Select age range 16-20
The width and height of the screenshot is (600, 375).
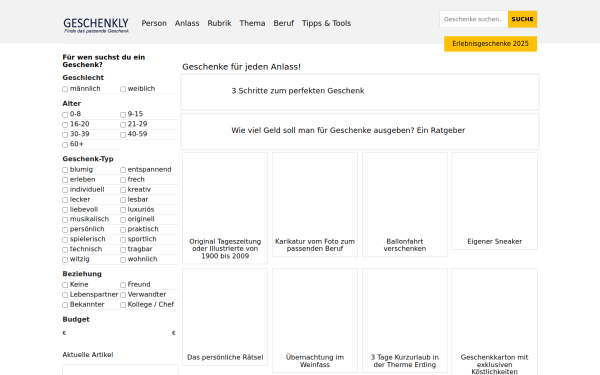(x=65, y=124)
